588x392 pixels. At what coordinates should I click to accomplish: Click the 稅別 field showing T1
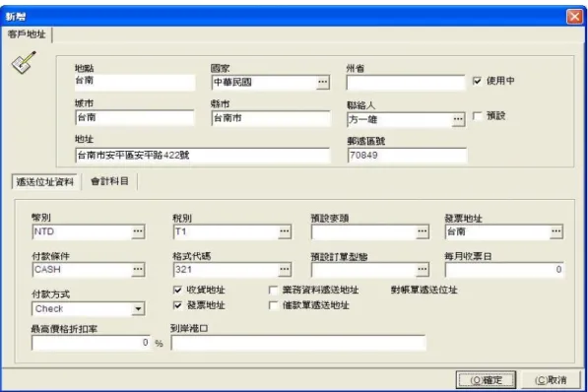[x=226, y=231]
